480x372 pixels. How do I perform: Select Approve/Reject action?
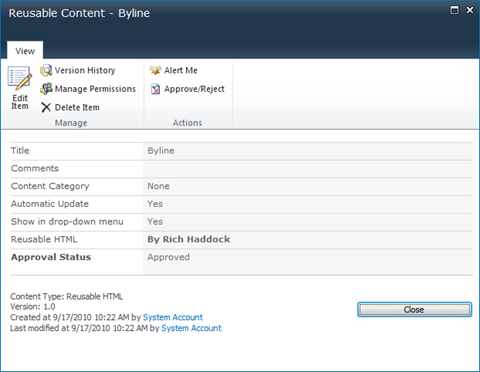click(x=194, y=89)
